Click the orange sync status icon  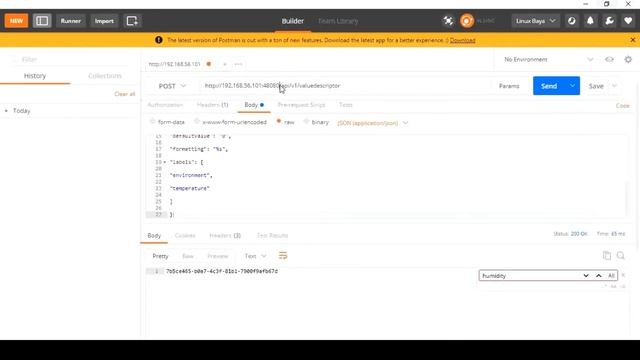coord(467,21)
